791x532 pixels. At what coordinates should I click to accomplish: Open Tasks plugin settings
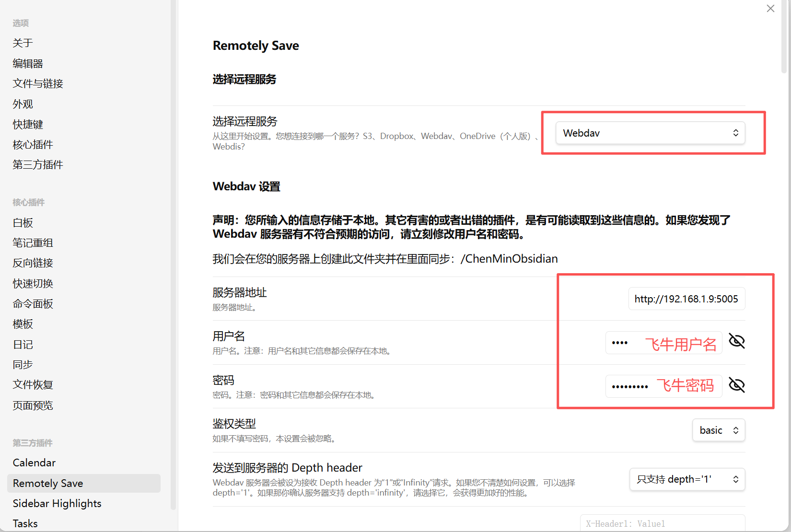25,523
